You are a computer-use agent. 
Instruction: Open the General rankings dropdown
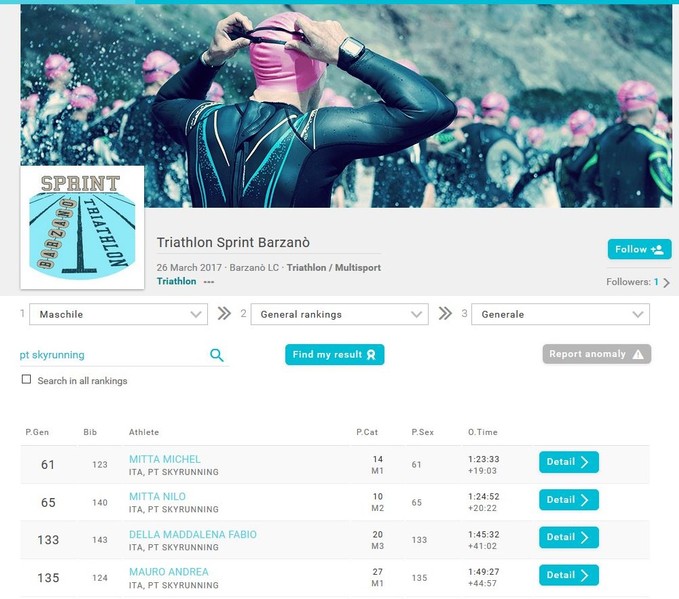(x=340, y=314)
